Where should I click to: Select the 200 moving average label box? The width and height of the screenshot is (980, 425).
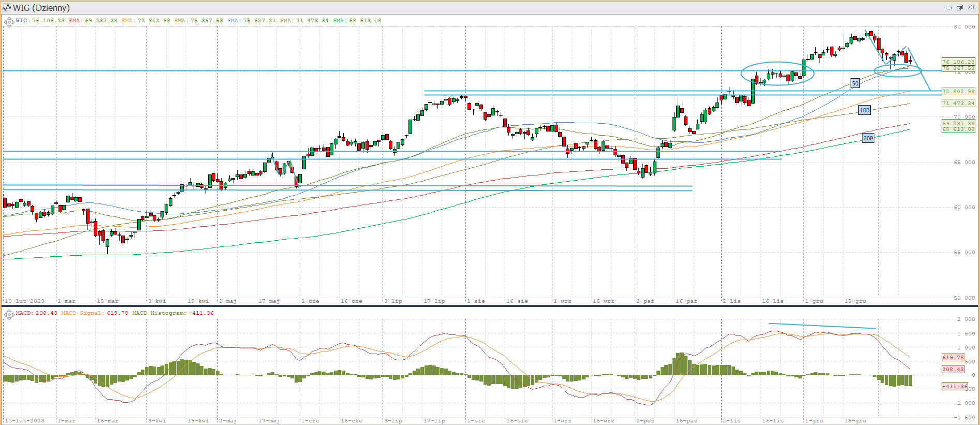coord(868,138)
